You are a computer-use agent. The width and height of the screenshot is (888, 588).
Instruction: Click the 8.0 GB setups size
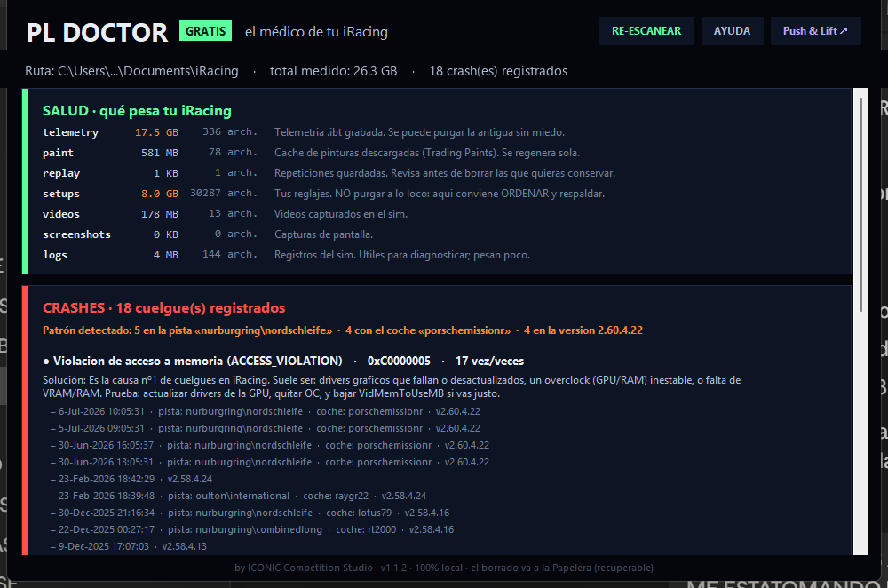point(160,194)
